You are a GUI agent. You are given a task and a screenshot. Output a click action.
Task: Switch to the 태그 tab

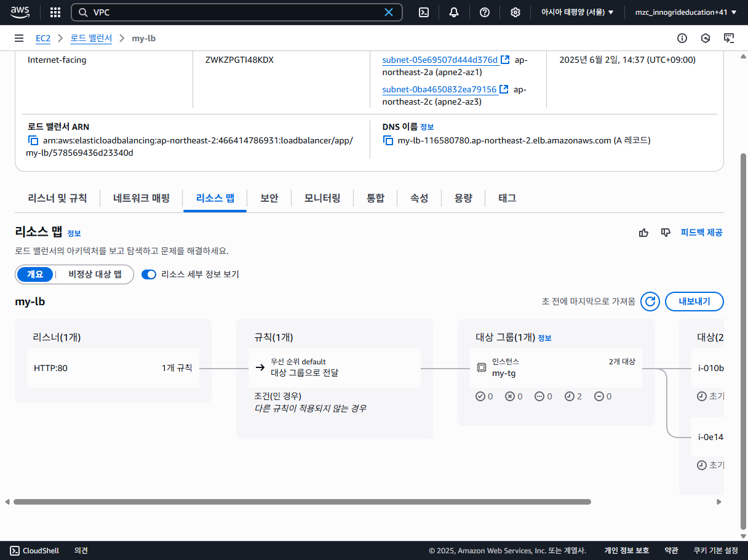coord(507,198)
